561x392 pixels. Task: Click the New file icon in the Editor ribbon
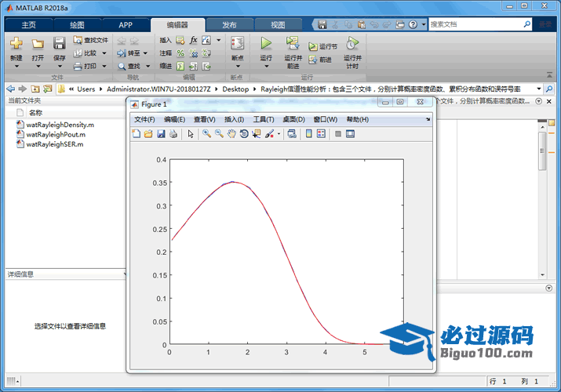point(16,43)
